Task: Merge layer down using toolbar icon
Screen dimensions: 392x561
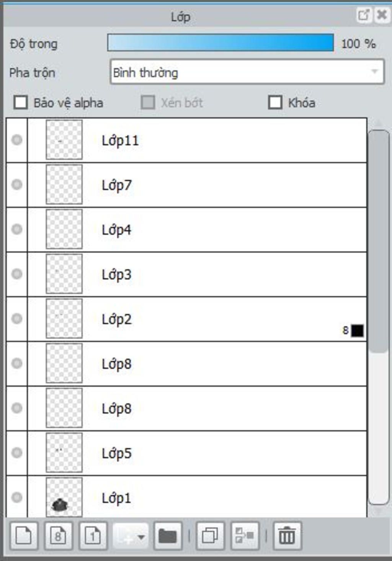Action: (245, 535)
